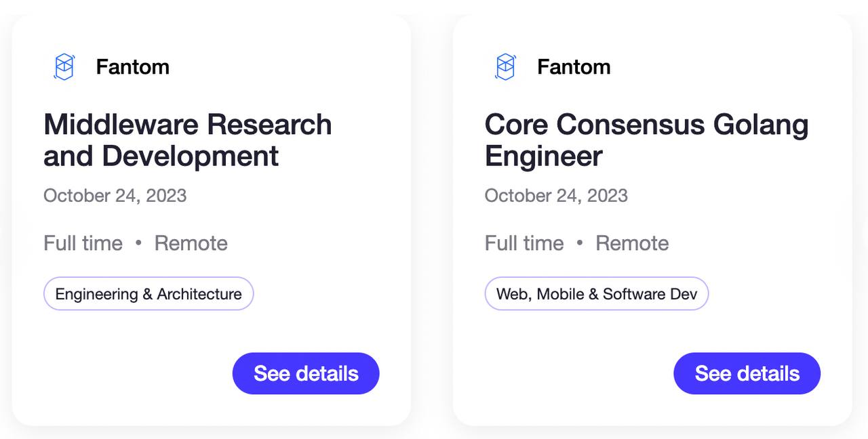
Task: Click Fantom company name above Core Consensus
Action: click(x=574, y=67)
